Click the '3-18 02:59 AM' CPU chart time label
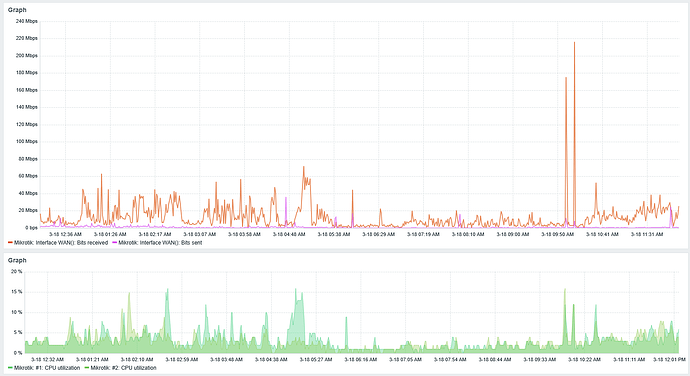This screenshot has height=376, width=690. click(x=182, y=359)
